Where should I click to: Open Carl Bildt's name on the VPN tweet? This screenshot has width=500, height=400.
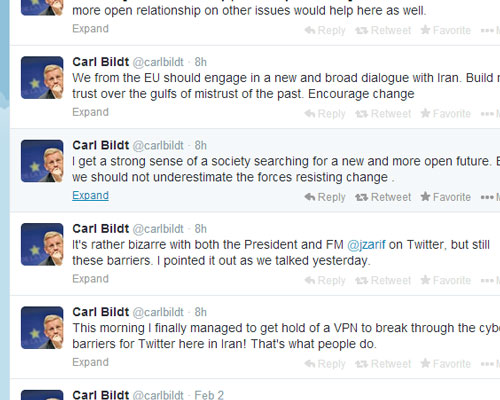coord(101,312)
